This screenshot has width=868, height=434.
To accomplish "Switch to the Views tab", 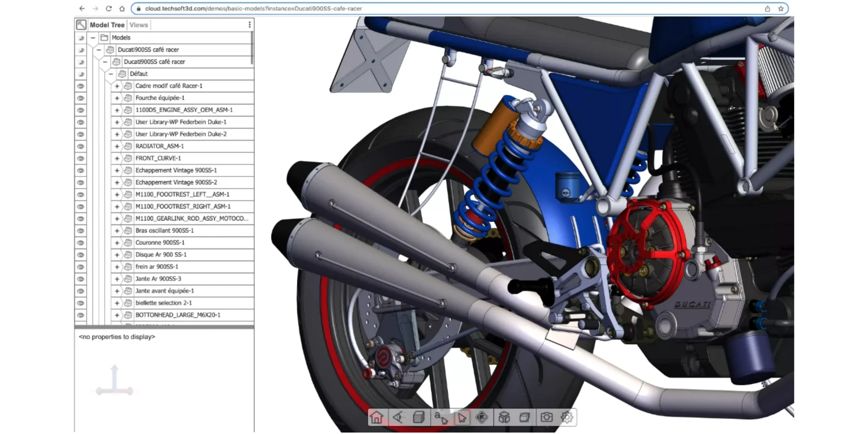I will [x=139, y=25].
